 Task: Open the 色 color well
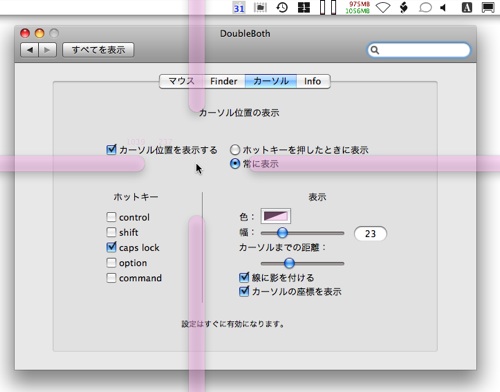click(x=275, y=216)
